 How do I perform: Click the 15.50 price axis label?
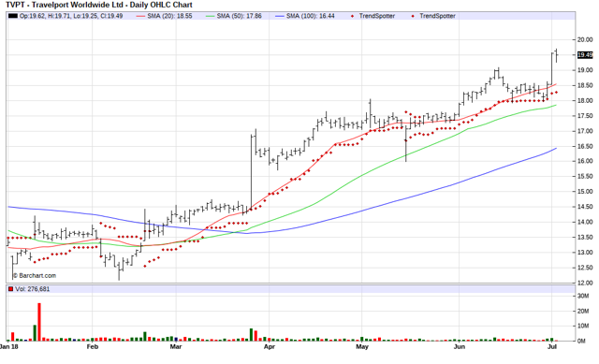coord(585,177)
